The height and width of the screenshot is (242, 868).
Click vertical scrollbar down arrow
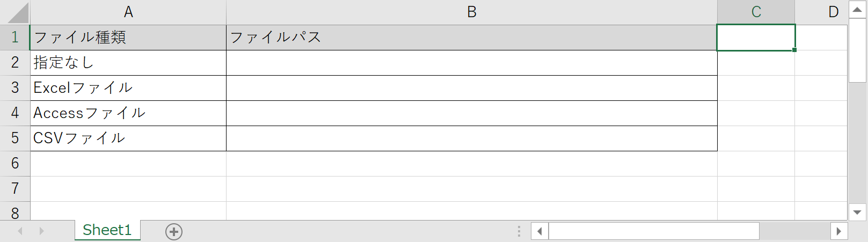pyautogui.click(x=857, y=212)
